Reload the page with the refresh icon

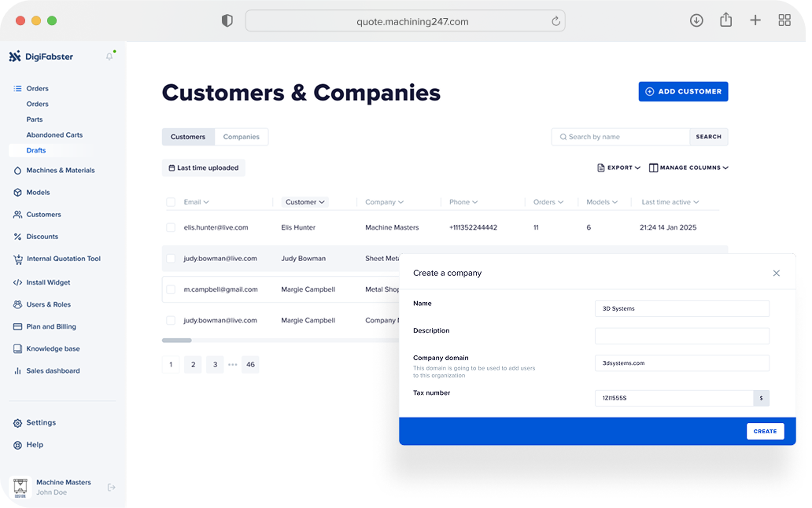tap(555, 21)
